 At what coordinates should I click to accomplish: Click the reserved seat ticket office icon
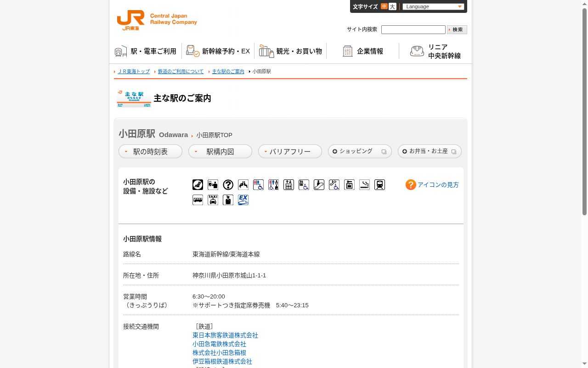[x=198, y=185]
